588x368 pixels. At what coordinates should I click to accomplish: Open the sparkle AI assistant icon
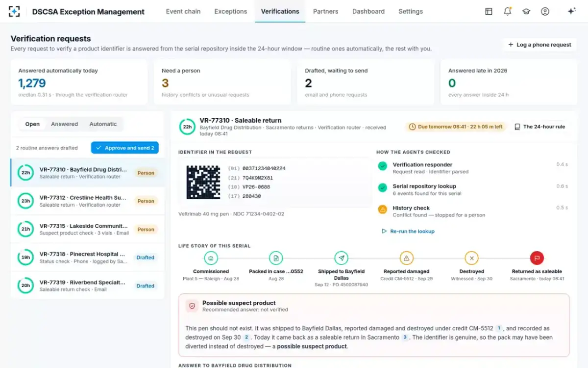pos(571,11)
